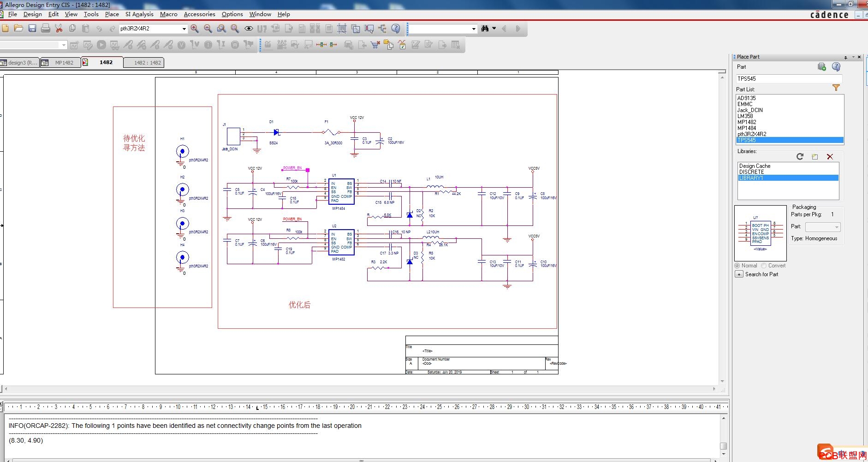Select MP1484 in the Part List

pyautogui.click(x=790, y=128)
